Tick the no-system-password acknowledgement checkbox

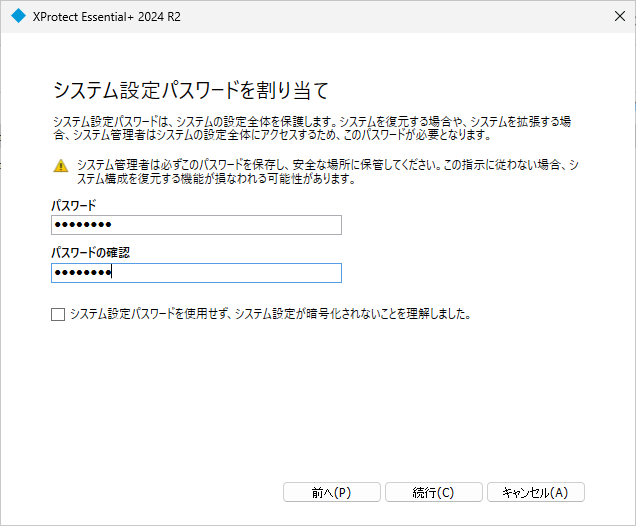[58, 314]
